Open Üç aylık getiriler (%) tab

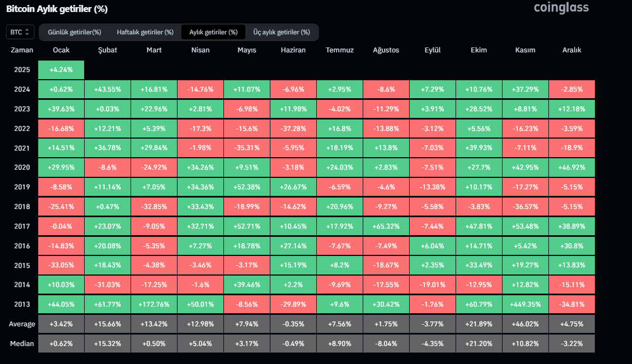(281, 32)
